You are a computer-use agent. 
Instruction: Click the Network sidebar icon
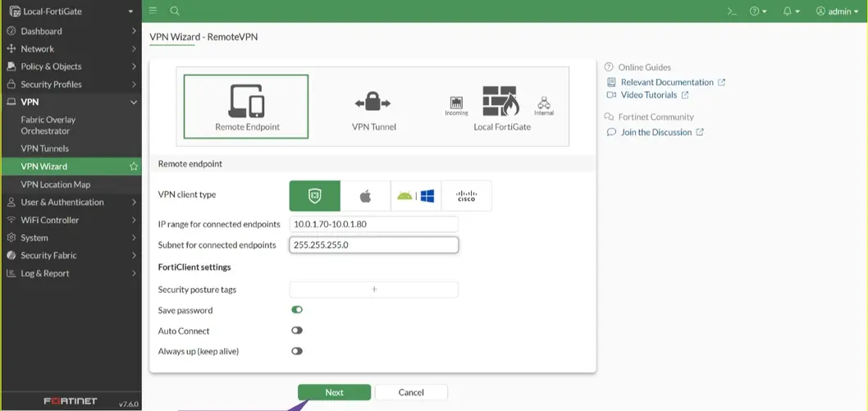tap(11, 48)
